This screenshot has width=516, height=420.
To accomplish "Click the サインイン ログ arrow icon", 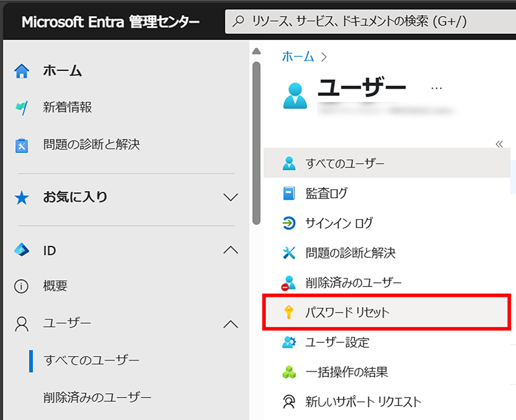I will [289, 223].
